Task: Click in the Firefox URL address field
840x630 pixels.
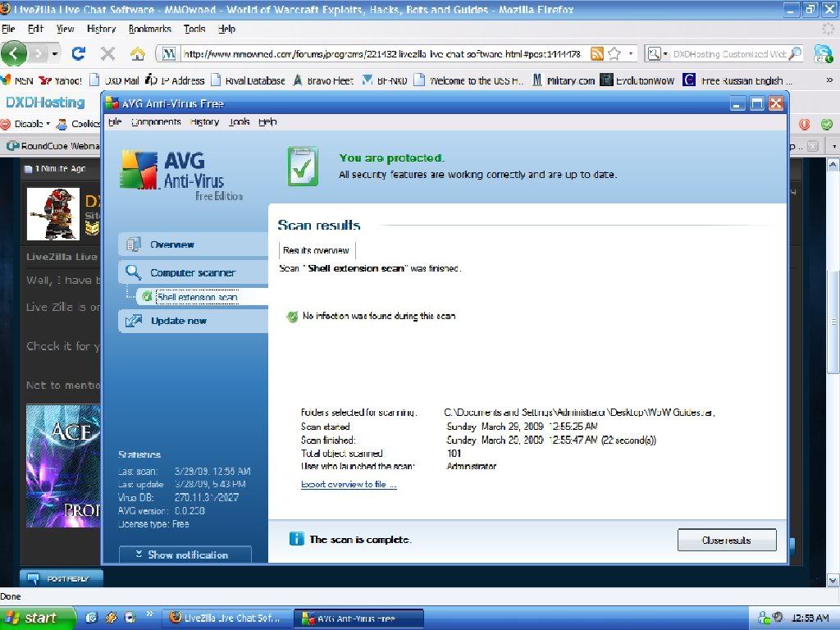Action: tap(381, 53)
